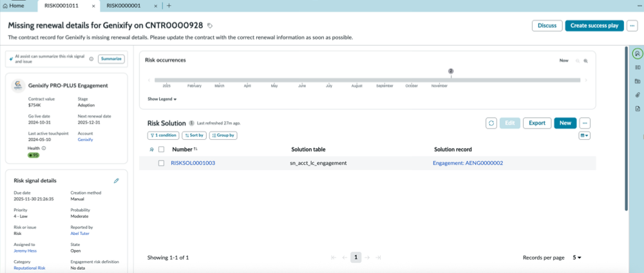Click the info icon next to Health

[x=44, y=149]
